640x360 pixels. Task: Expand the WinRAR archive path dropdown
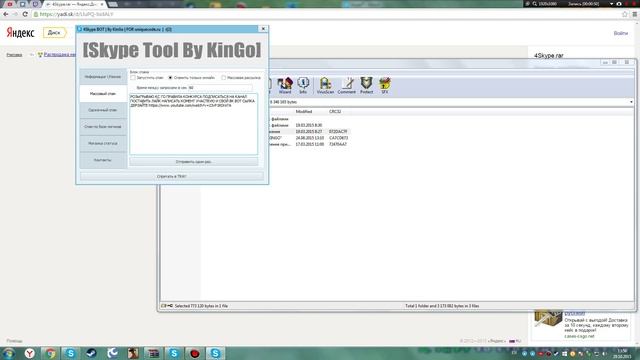pyautogui.click(x=631, y=102)
